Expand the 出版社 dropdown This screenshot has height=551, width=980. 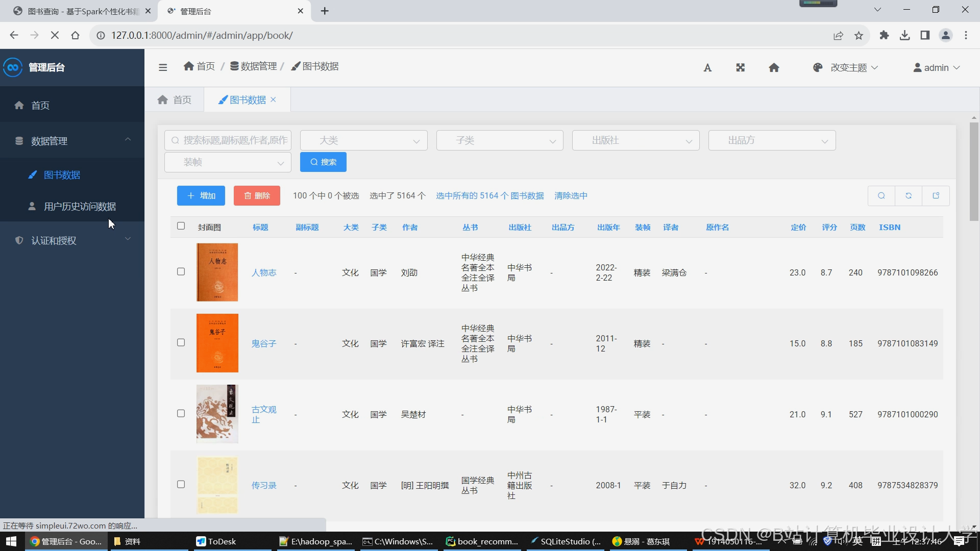635,140
